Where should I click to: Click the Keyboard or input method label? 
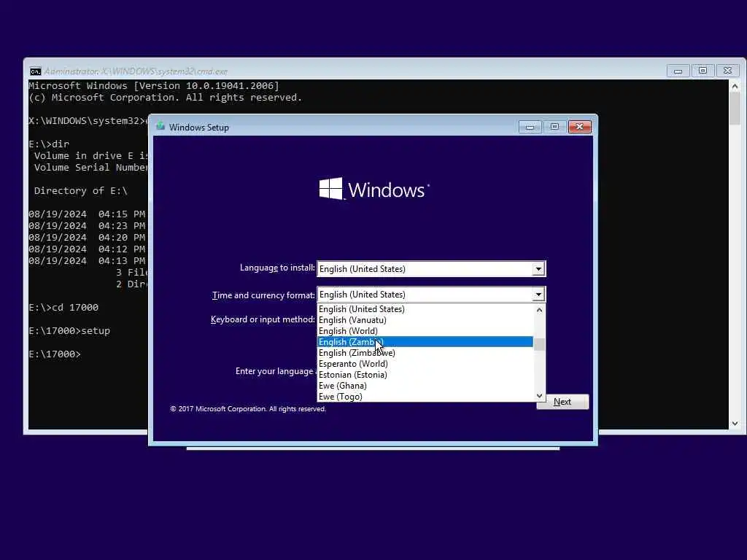coord(263,319)
